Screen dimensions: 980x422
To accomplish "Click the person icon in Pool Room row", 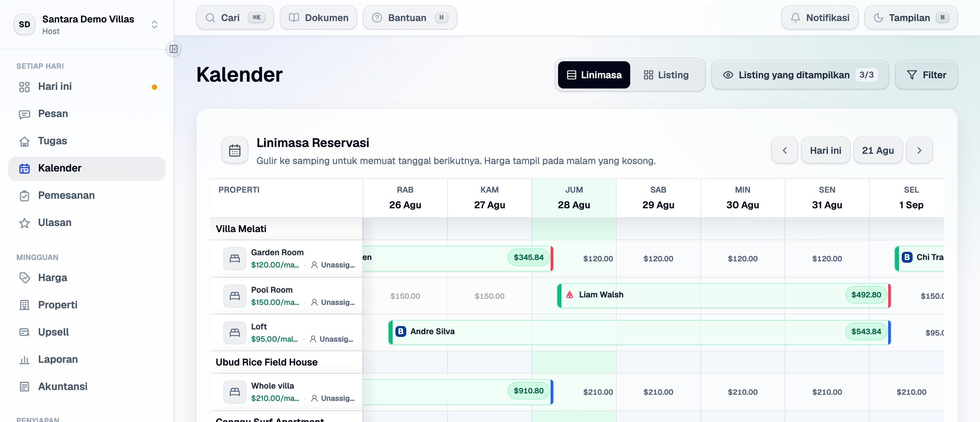I will pos(314,302).
